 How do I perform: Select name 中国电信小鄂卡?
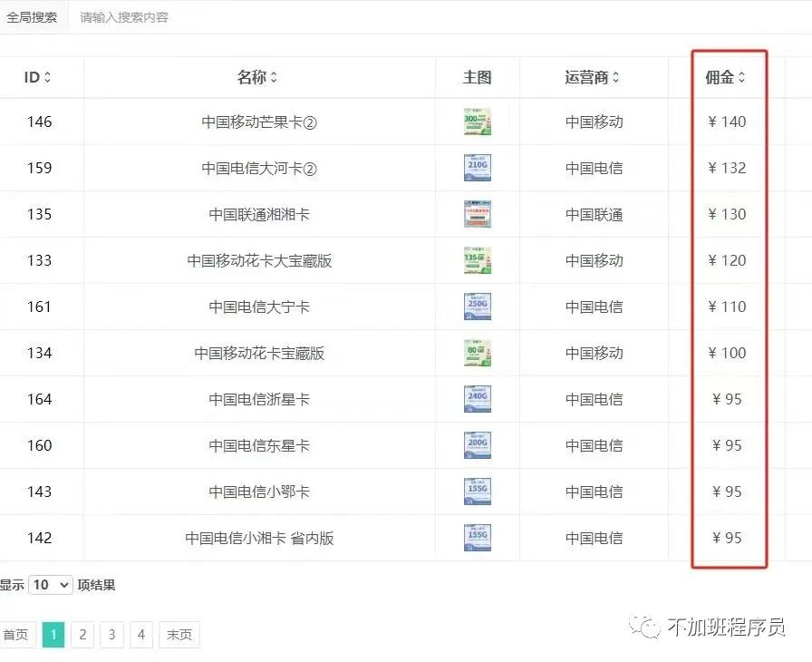pos(259,492)
